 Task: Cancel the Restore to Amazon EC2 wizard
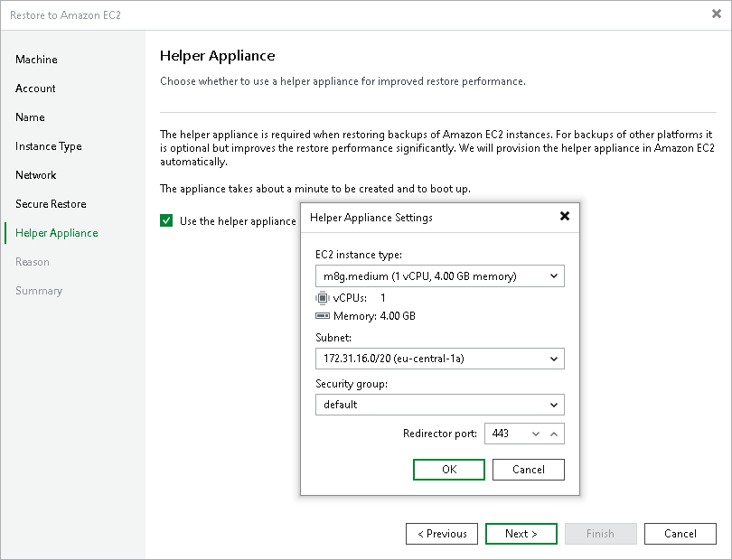pos(680,534)
